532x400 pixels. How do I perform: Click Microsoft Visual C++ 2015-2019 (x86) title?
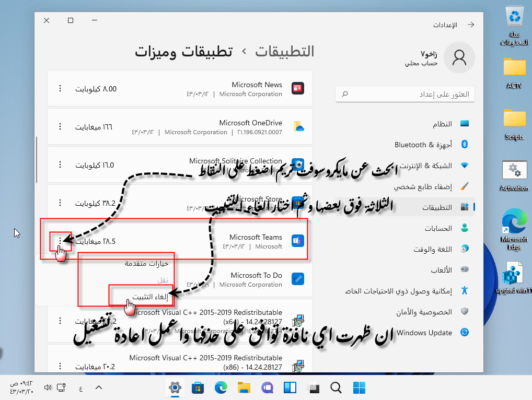tap(205, 362)
